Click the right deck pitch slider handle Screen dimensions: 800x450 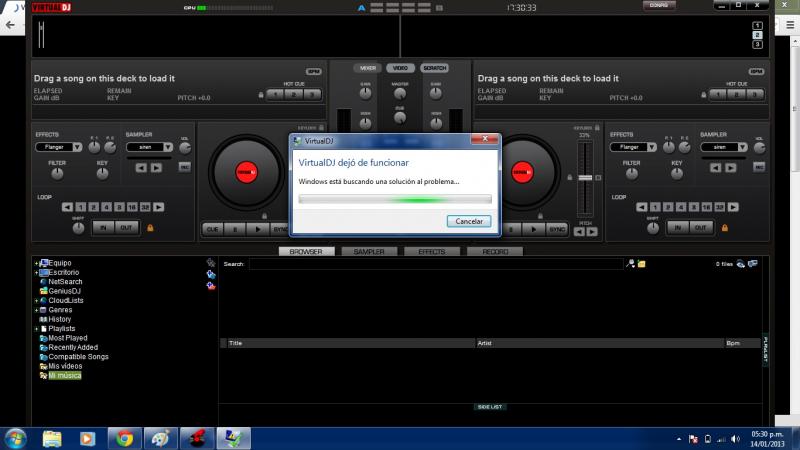pos(585,177)
